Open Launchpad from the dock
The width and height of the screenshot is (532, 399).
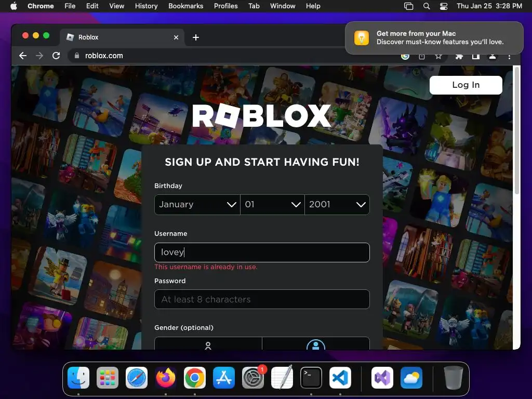(108, 378)
